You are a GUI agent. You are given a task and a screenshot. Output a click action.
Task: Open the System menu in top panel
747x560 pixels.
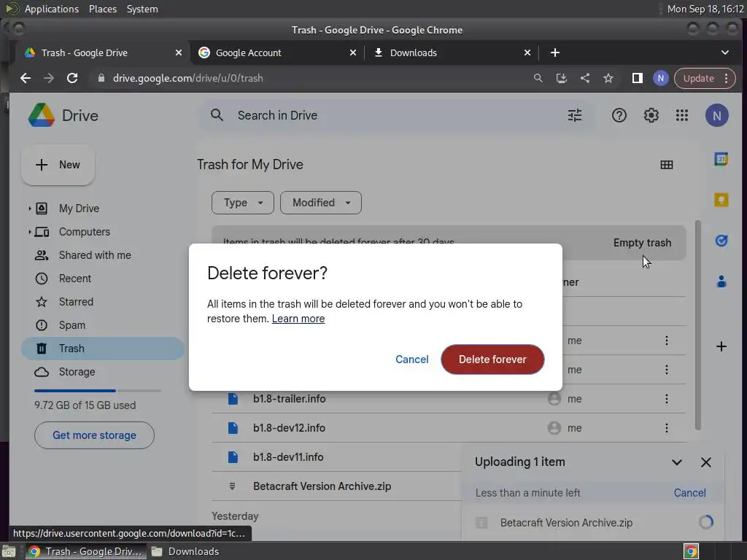142,9
